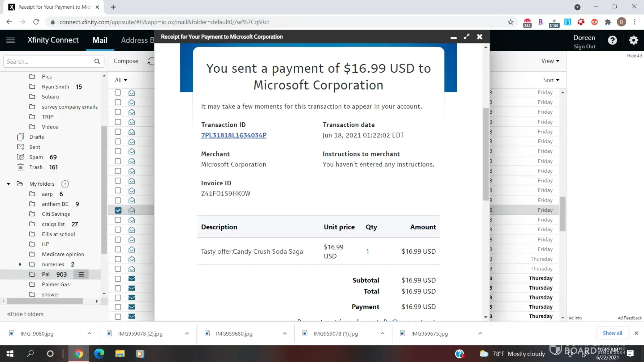Open Microsoft Edge from the taskbar

point(99,354)
